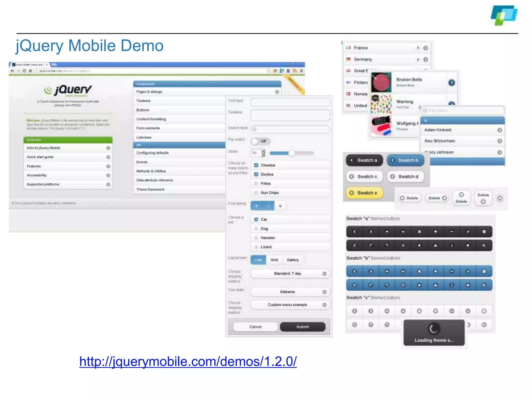The image size is (532, 399).
Task: Select the List layout view tab
Action: pos(258,260)
